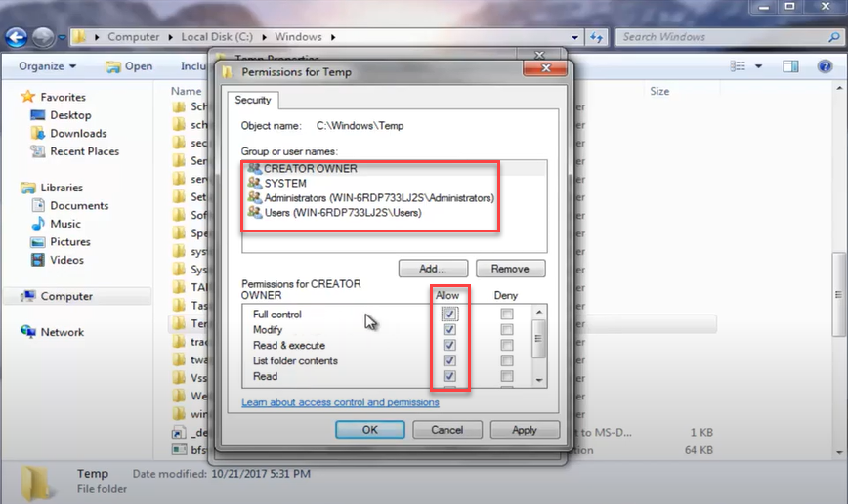Toggle Allow checkbox for List folder contents
The height and width of the screenshot is (504, 848).
point(449,360)
